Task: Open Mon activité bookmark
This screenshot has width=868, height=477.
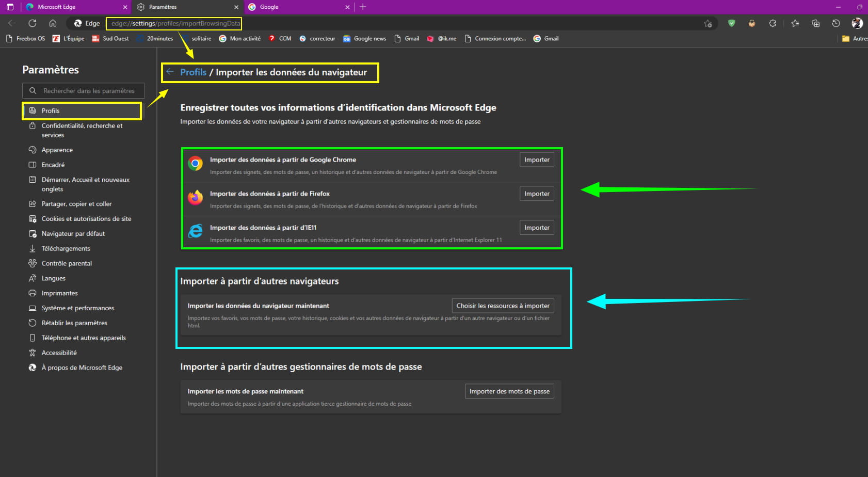Action: click(x=240, y=39)
